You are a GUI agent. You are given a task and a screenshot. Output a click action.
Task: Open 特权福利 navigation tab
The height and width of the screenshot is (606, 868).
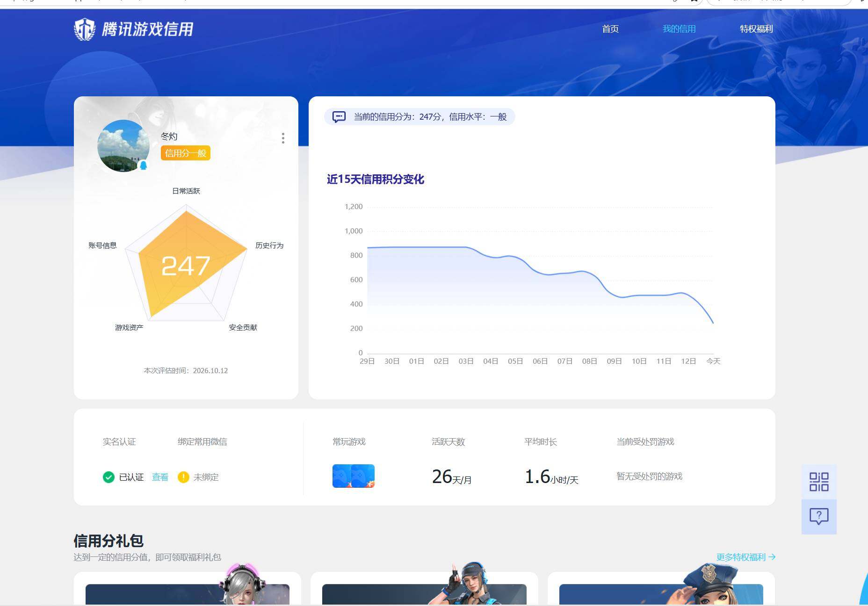pyautogui.click(x=756, y=29)
